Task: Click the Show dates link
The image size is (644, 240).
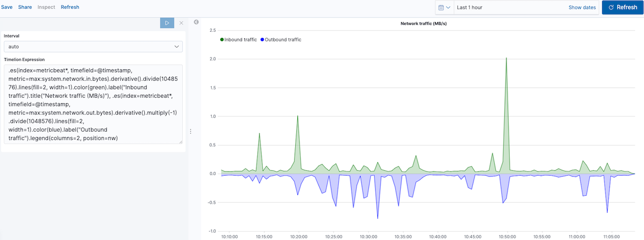Action: [x=582, y=7]
